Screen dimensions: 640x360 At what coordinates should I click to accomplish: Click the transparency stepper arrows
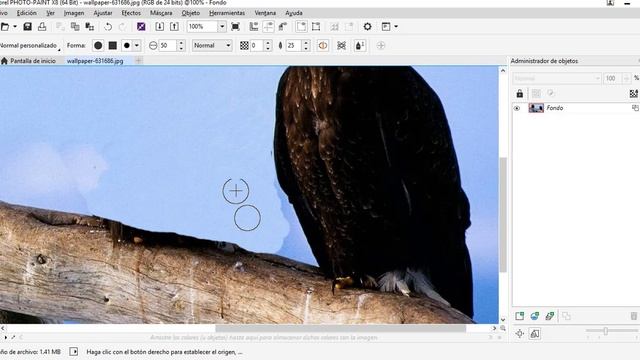(x=268, y=45)
